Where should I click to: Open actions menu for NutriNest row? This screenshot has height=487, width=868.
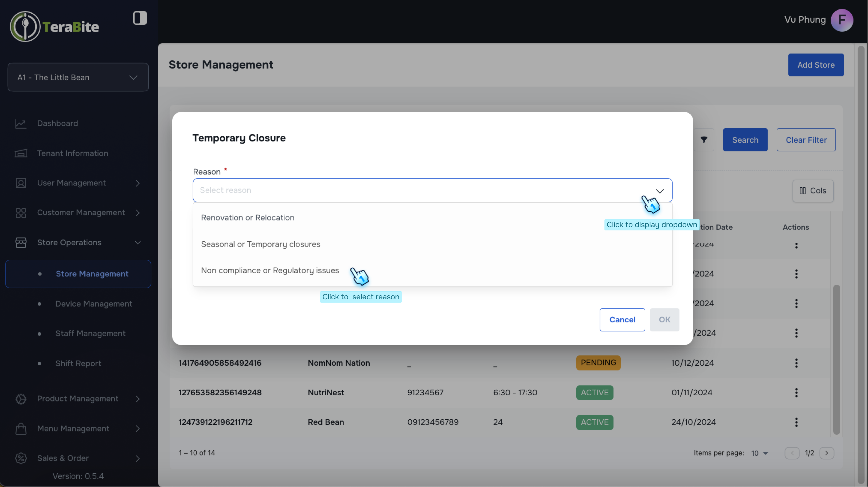pyautogui.click(x=796, y=392)
